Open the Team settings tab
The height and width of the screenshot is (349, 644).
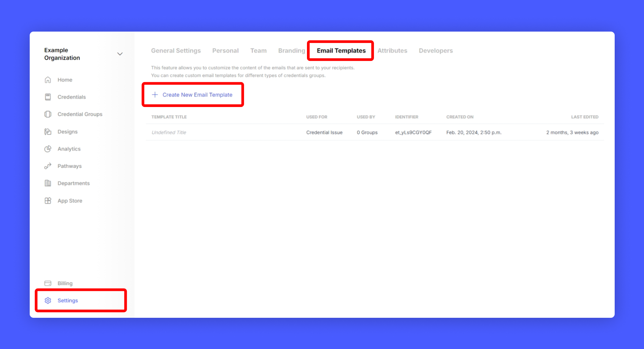point(258,51)
